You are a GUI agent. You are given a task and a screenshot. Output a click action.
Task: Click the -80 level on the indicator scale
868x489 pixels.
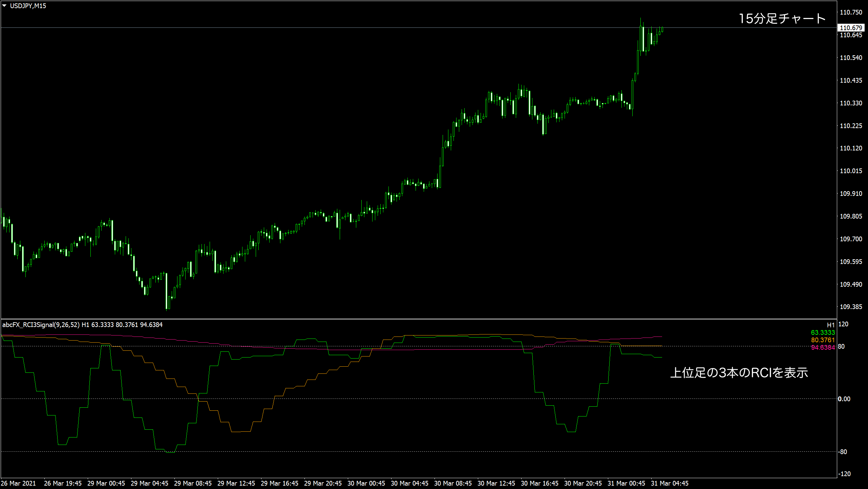point(843,452)
